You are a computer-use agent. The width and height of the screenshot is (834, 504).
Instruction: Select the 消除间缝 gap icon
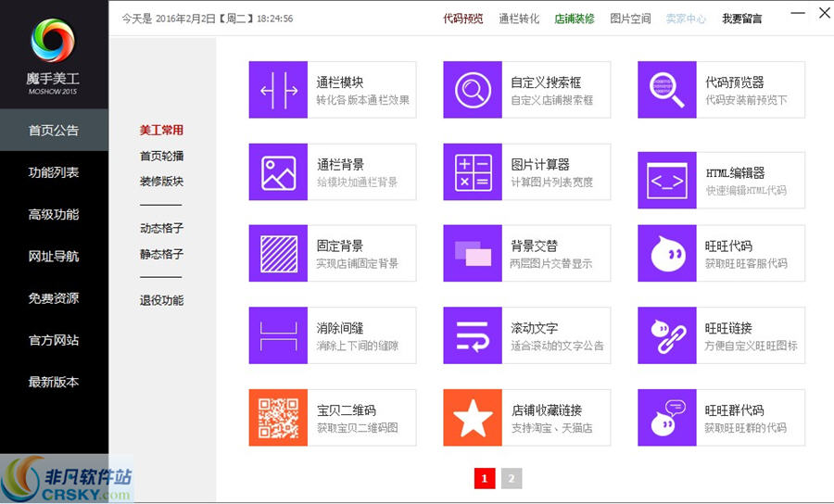(x=278, y=335)
